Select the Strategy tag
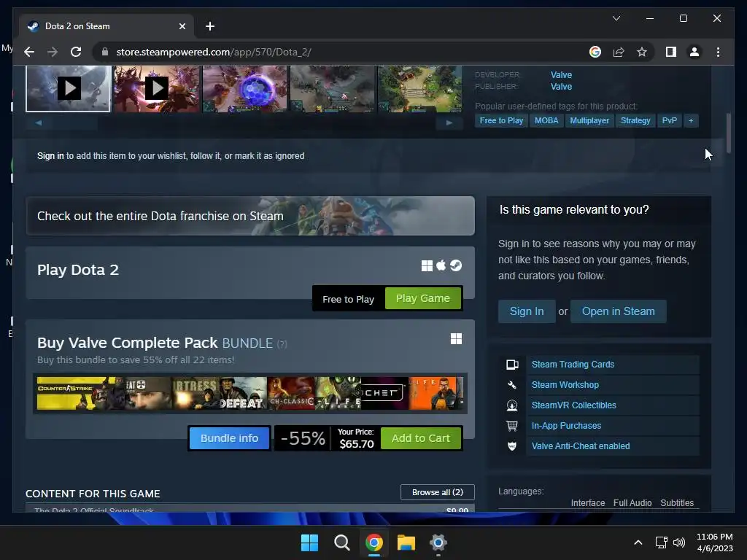Viewport: 747px width, 560px height. pos(635,120)
